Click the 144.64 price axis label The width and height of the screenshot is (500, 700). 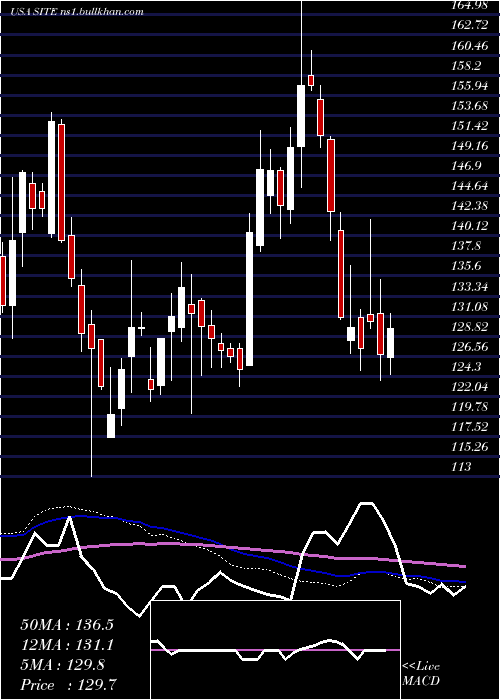[470, 186]
